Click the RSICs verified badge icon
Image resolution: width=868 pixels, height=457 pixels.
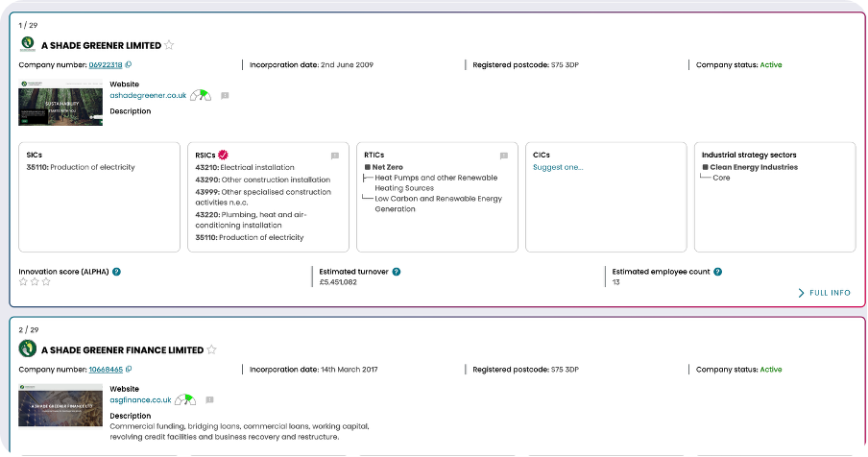coord(223,155)
